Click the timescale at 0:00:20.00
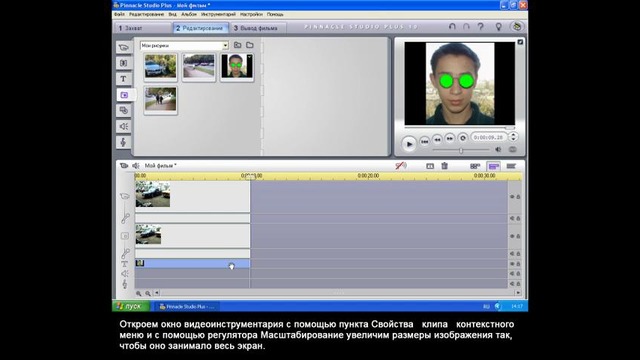The width and height of the screenshot is (640, 360). tap(368, 176)
